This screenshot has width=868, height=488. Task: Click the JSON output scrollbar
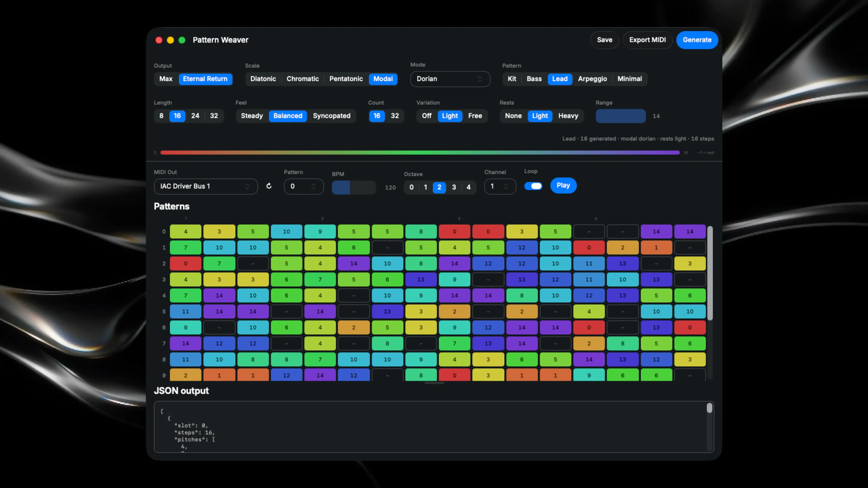[x=709, y=408]
